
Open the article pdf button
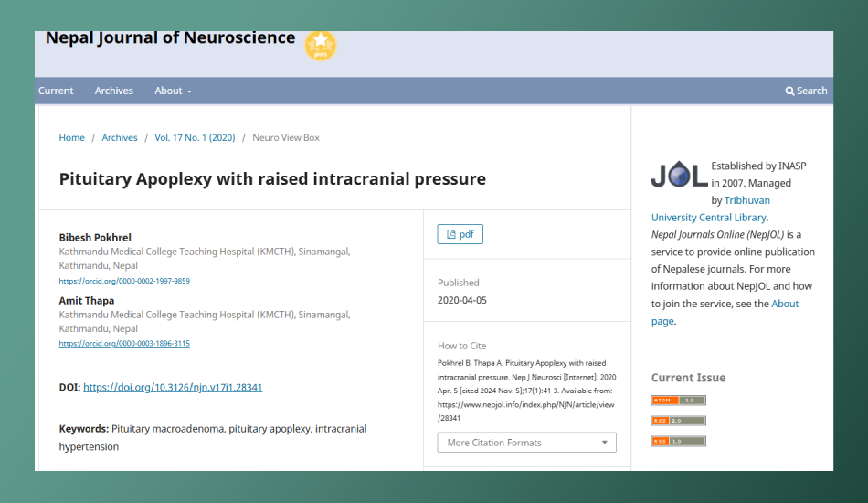[x=460, y=234]
